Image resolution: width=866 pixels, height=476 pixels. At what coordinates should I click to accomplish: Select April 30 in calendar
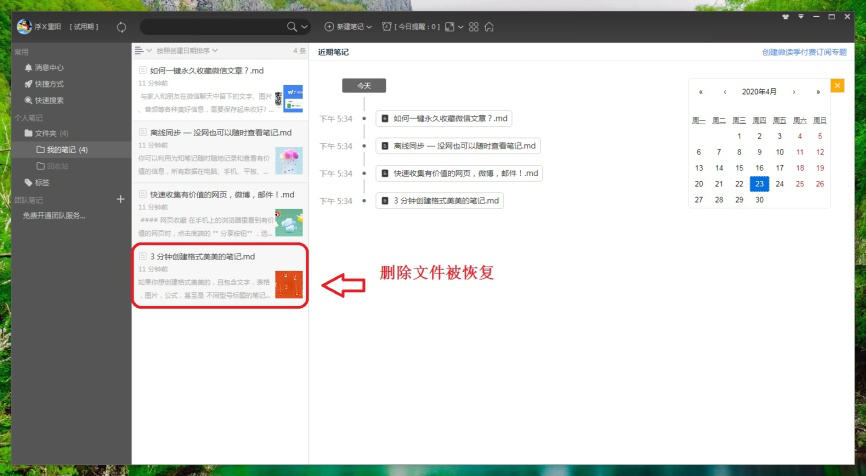pyautogui.click(x=759, y=200)
